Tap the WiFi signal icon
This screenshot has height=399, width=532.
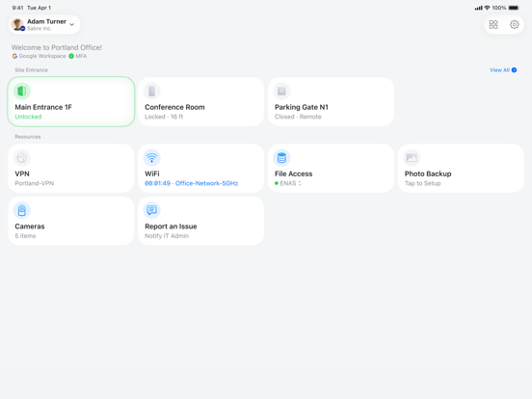[151, 158]
